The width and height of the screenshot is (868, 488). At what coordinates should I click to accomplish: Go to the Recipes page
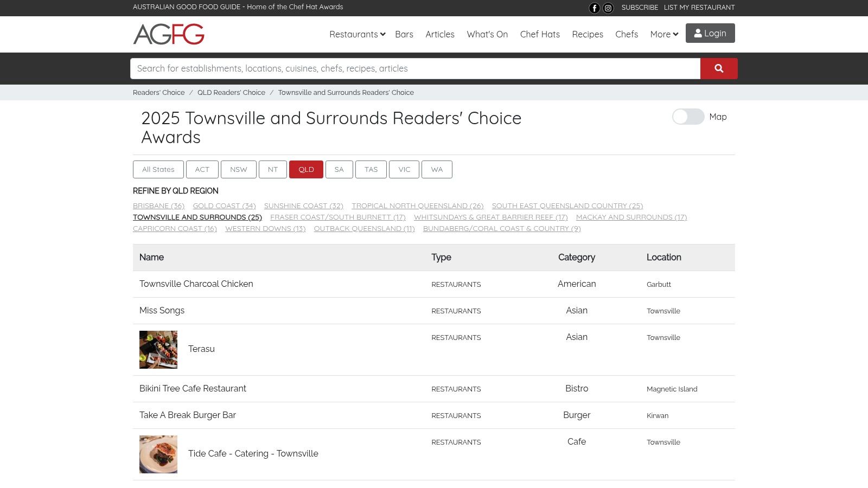tap(587, 34)
